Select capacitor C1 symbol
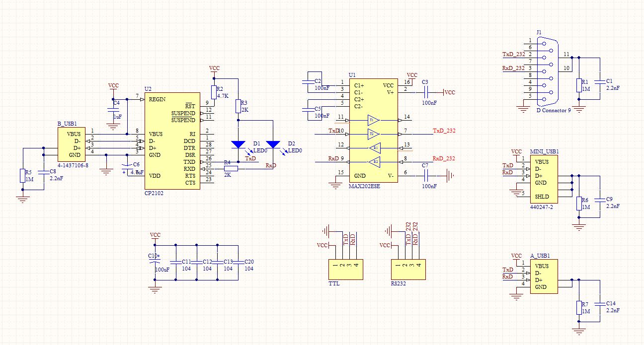This screenshot has height=345, width=644. [600, 81]
